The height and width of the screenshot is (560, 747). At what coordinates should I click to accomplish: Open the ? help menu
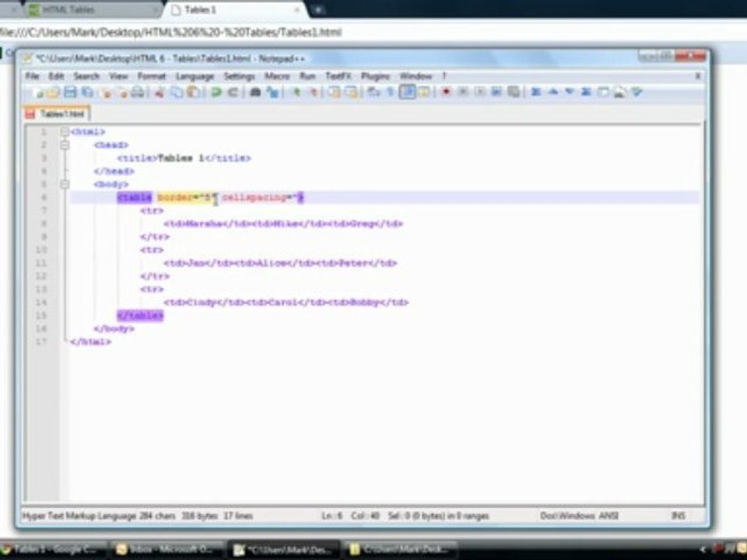444,76
